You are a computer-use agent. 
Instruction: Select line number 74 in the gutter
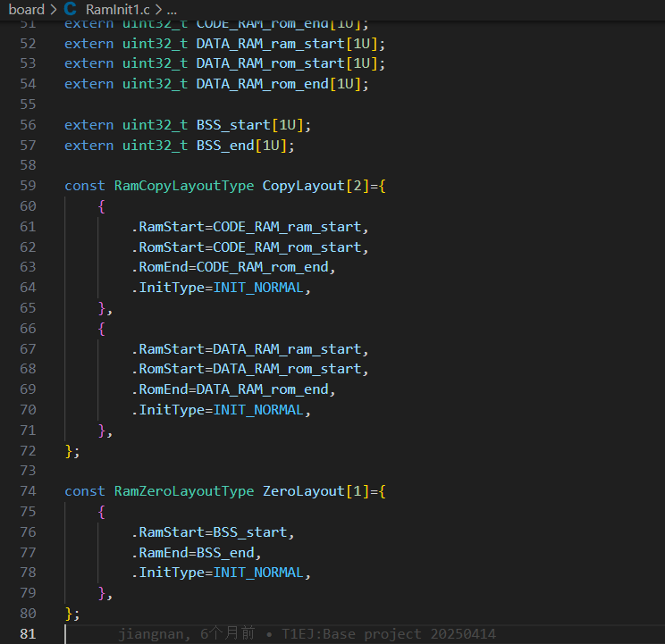point(27,491)
